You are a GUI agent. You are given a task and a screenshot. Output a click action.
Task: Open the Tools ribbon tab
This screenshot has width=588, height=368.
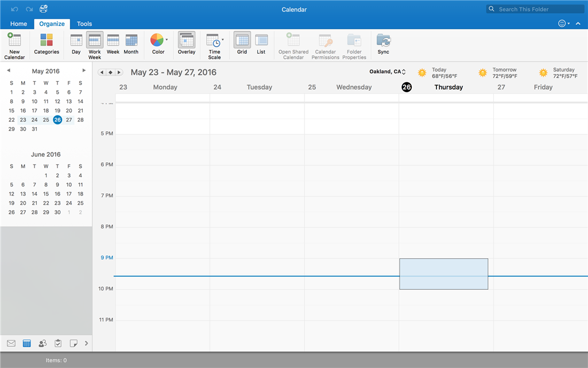pos(84,24)
